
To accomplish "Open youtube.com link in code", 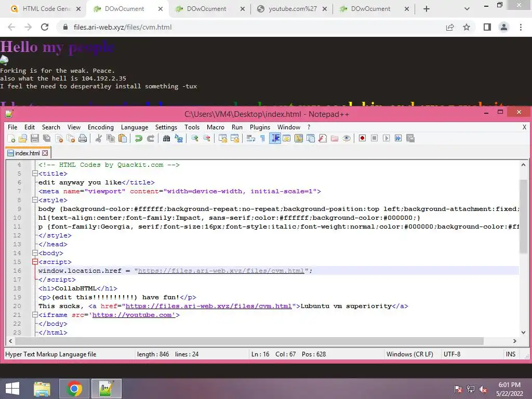I will tap(134, 315).
